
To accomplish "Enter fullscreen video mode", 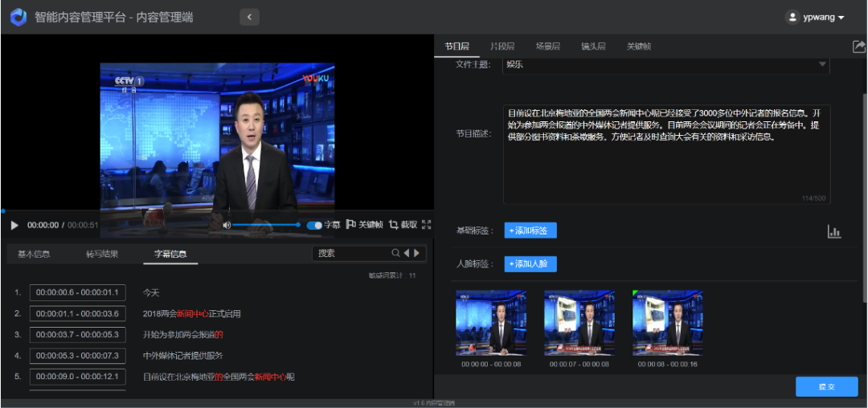I will click(x=427, y=225).
